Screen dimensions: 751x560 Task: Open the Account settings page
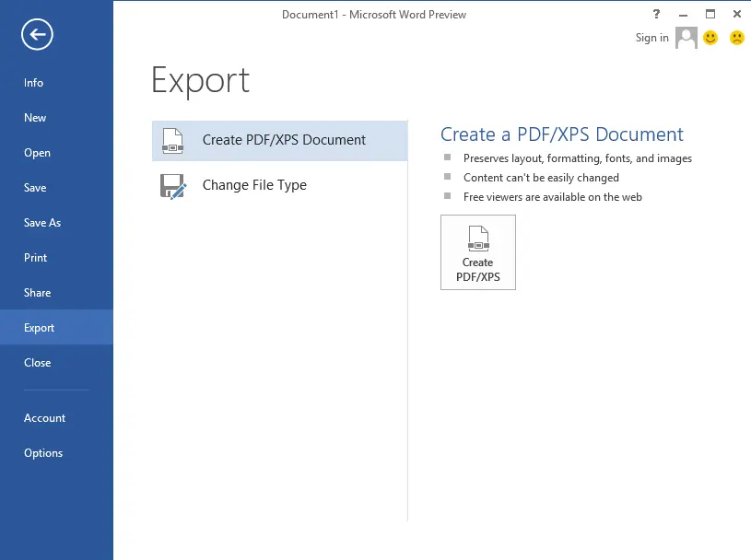coord(44,417)
